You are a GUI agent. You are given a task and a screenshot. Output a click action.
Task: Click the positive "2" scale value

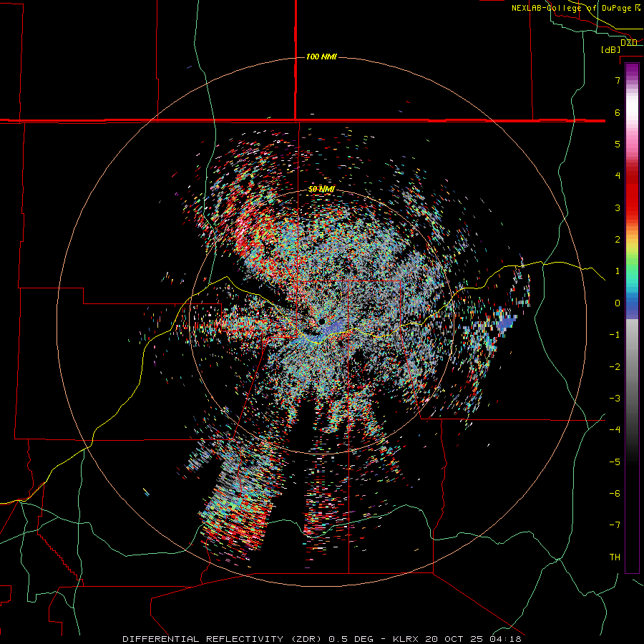coord(618,240)
